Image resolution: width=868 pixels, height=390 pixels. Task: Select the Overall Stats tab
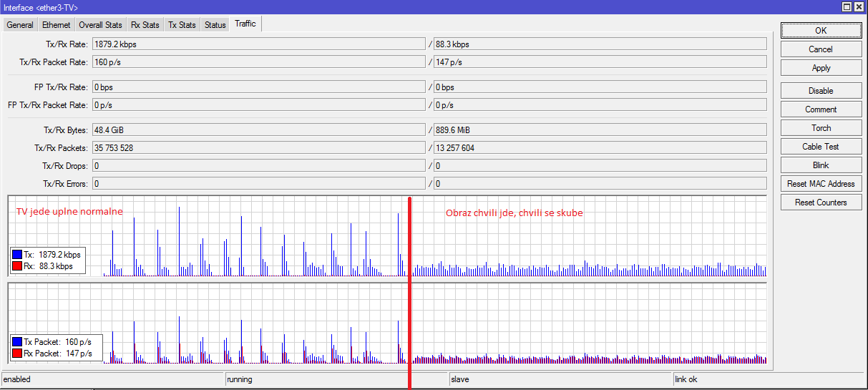100,25
